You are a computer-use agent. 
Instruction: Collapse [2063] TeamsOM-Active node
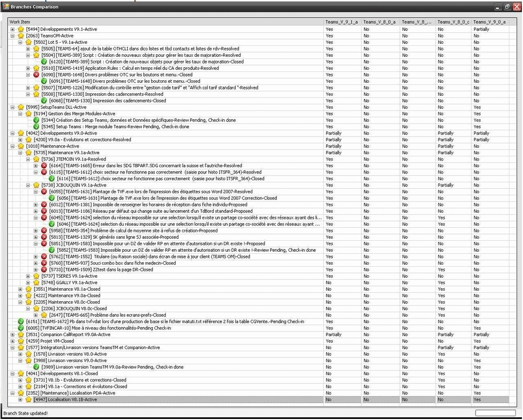(13, 35)
